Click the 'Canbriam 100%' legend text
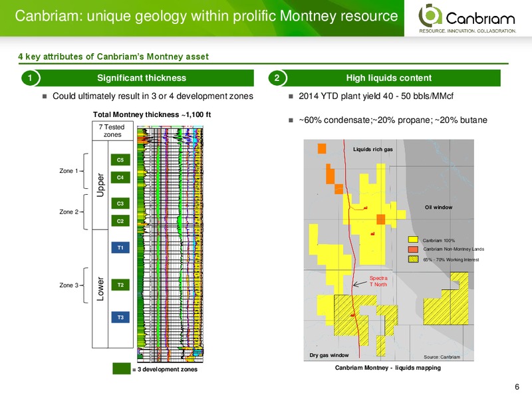 (x=439, y=241)
